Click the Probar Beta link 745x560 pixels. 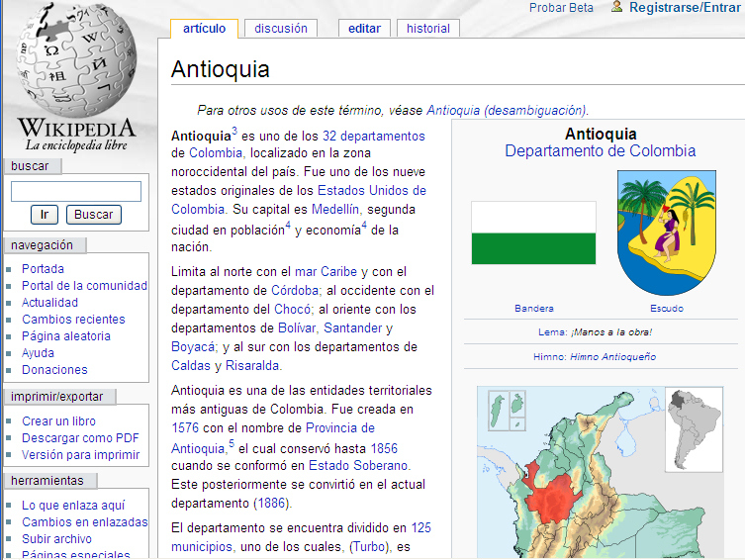click(561, 7)
